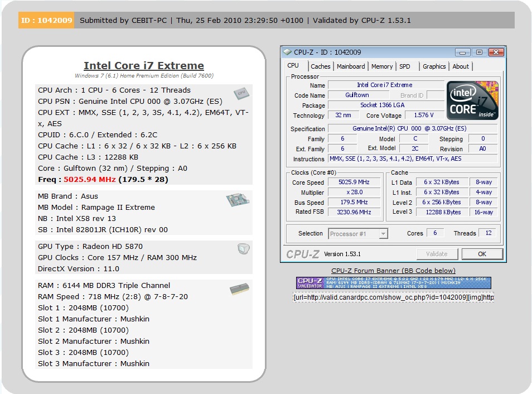Switch to the CPU tab
Viewport: 532px width, 394px height.
(x=293, y=65)
